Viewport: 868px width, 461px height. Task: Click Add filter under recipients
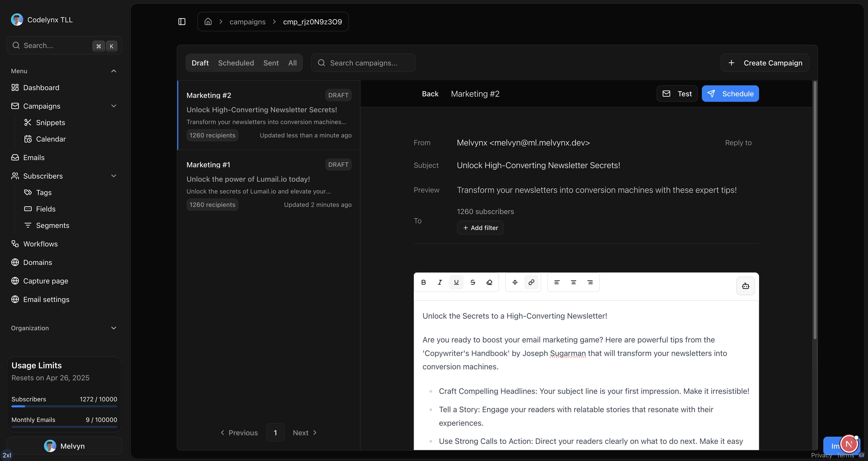480,228
